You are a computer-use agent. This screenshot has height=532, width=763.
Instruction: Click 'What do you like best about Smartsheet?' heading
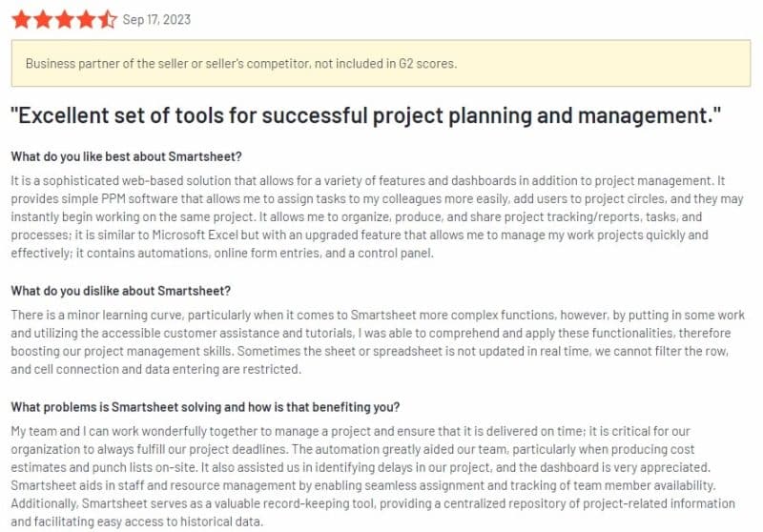[127, 156]
